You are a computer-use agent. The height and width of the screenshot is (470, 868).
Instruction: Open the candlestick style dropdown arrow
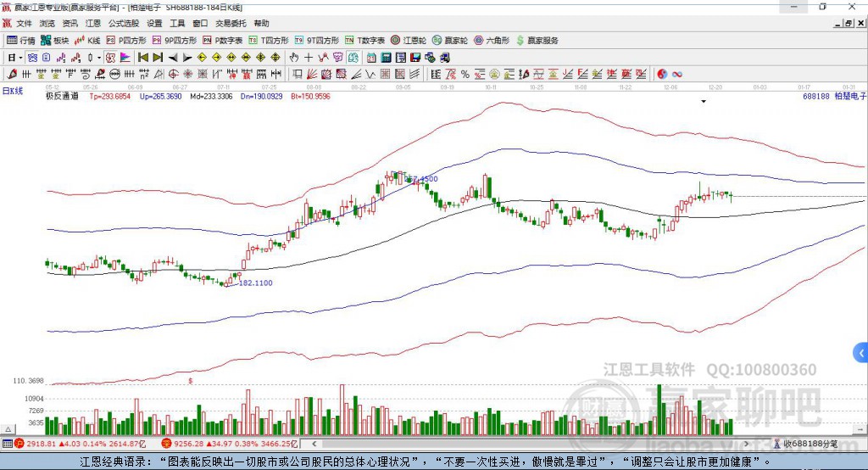tap(99, 58)
